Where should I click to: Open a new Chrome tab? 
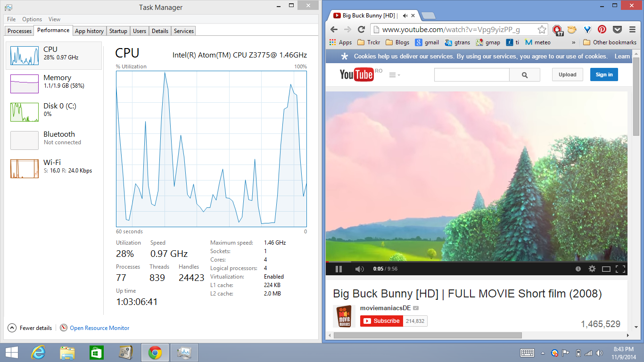point(428,16)
